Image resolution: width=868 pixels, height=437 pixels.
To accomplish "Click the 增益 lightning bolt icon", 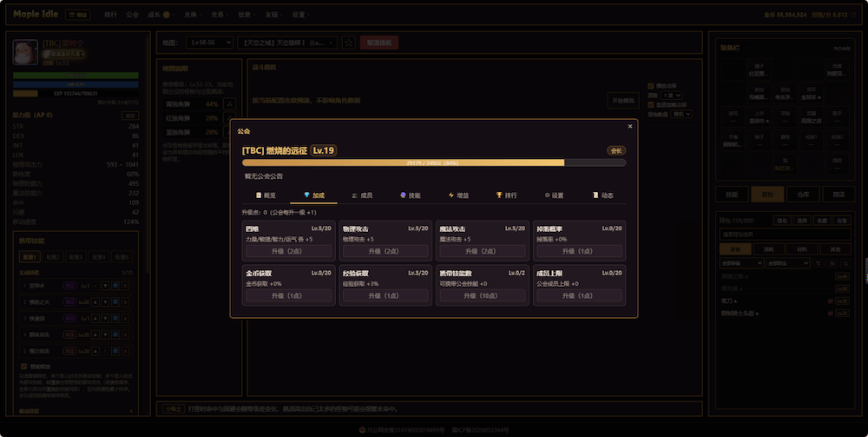I will pyautogui.click(x=451, y=195).
